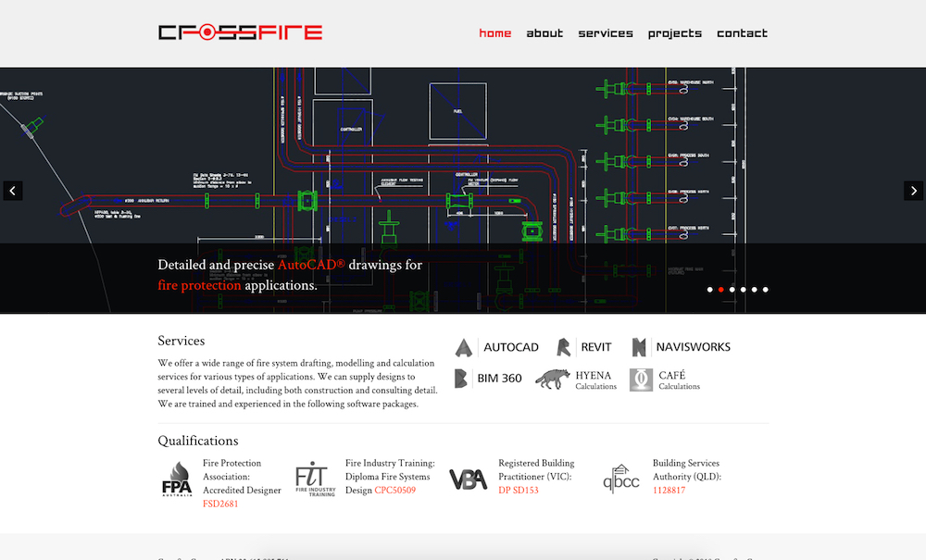Image resolution: width=926 pixels, height=560 pixels.
Task: Navigate to the projects page
Action: tap(675, 33)
